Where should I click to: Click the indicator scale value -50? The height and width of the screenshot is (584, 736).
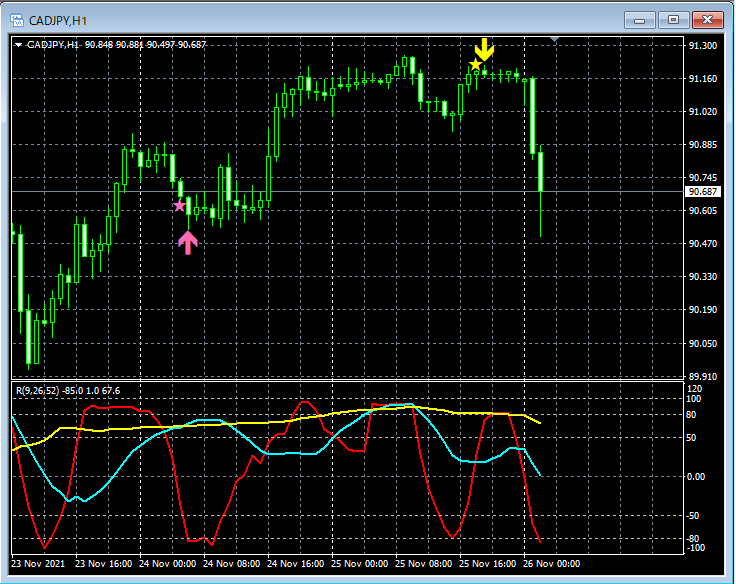pyautogui.click(x=692, y=515)
